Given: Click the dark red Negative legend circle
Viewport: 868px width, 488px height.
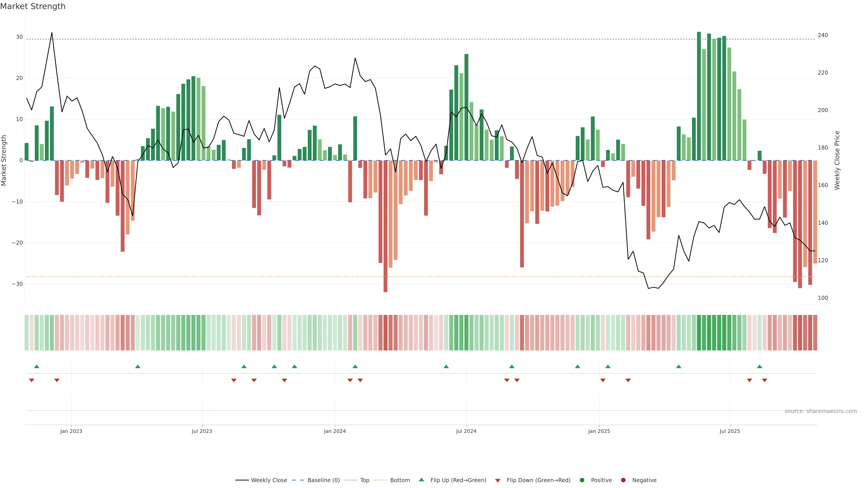Looking at the screenshot, I should pyautogui.click(x=623, y=480).
